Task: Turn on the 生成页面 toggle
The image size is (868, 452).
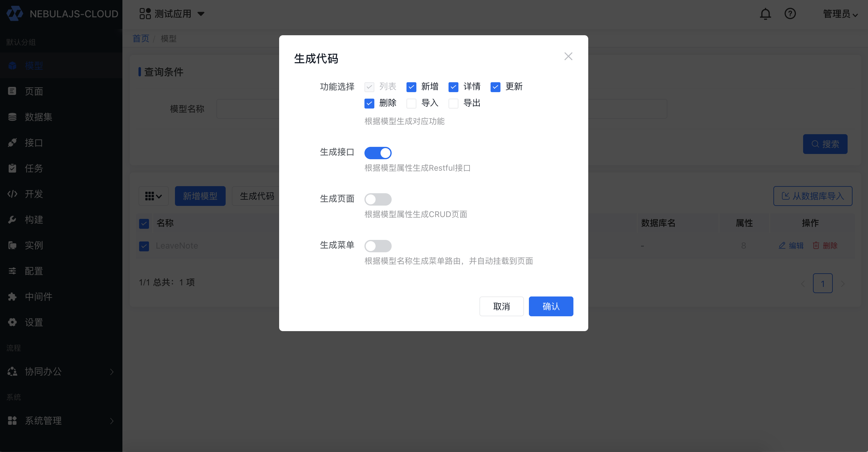Action: click(x=378, y=199)
